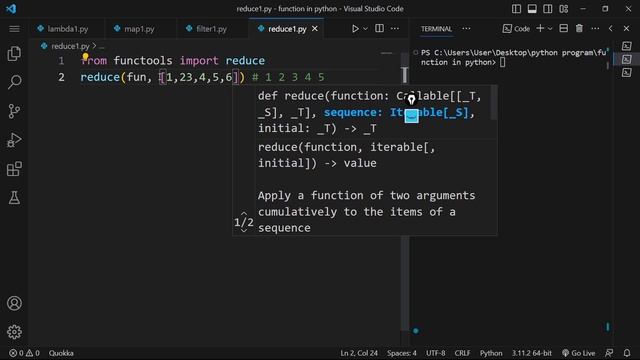Screen dimensions: 640x360
Task: Toggle secondary side bar layout icon
Action: pyautogui.click(x=548, y=9)
